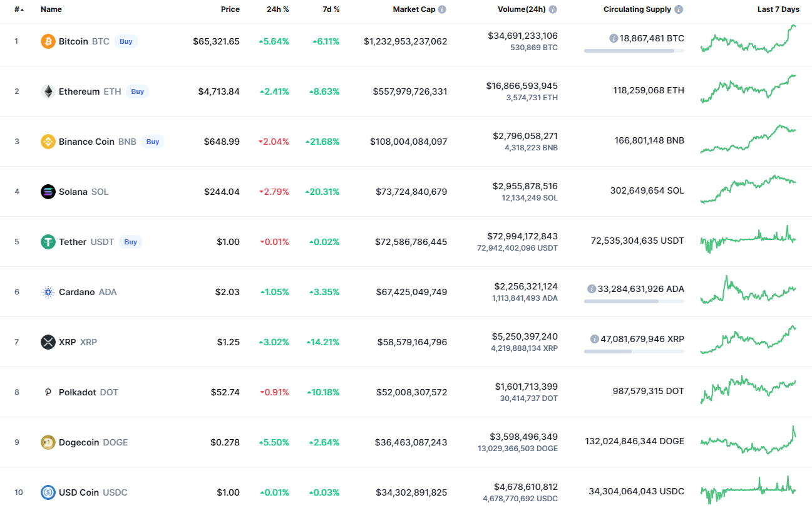Open the Solana coin page link

click(x=73, y=192)
